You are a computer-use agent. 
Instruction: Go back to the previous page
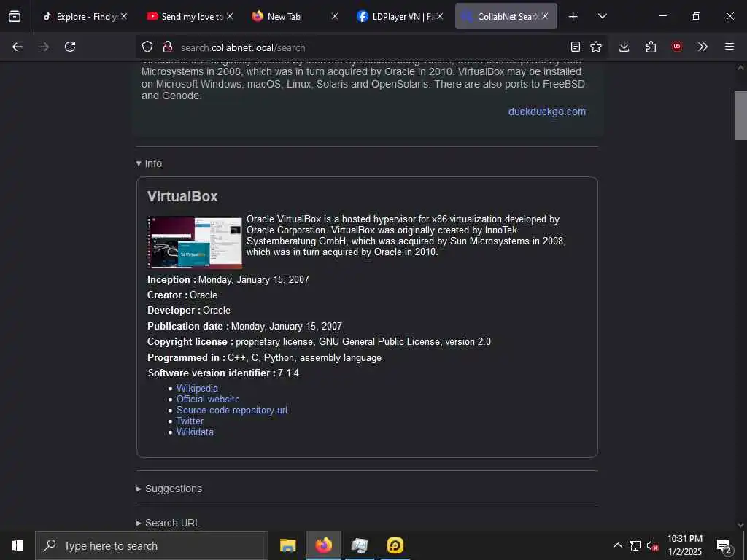point(18,47)
